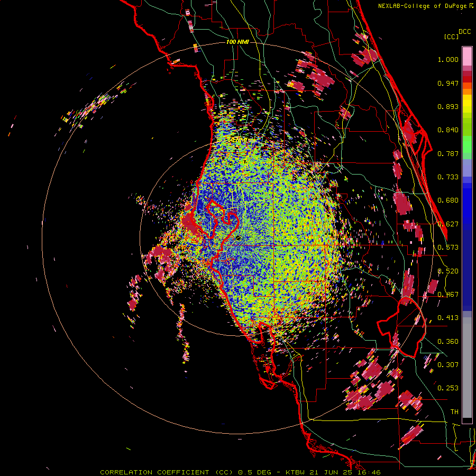Pick the light pink top of the color bar
476x476 pixels.
467,56
